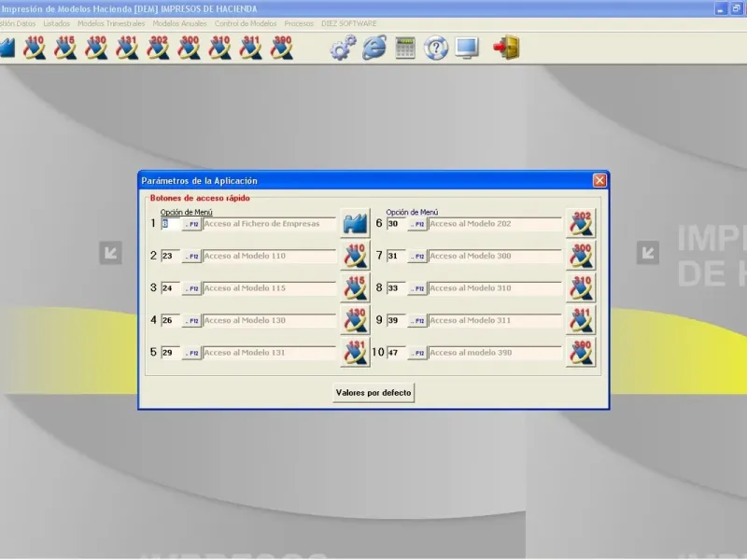Launch the Internet Explorer toolbar icon

[x=374, y=48]
